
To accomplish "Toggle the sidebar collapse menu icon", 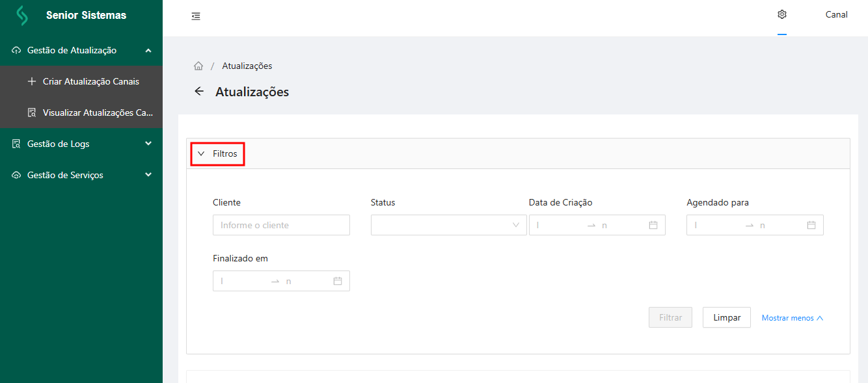I will click(196, 16).
